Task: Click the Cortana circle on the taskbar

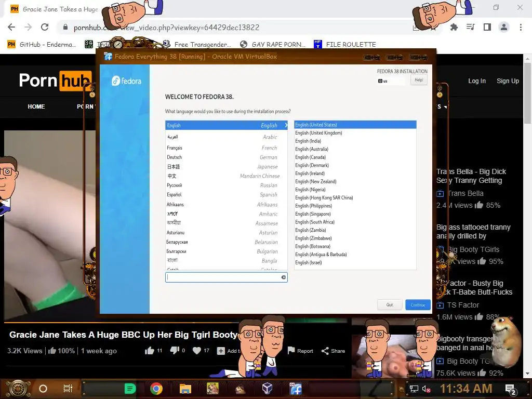Action: (x=43, y=389)
